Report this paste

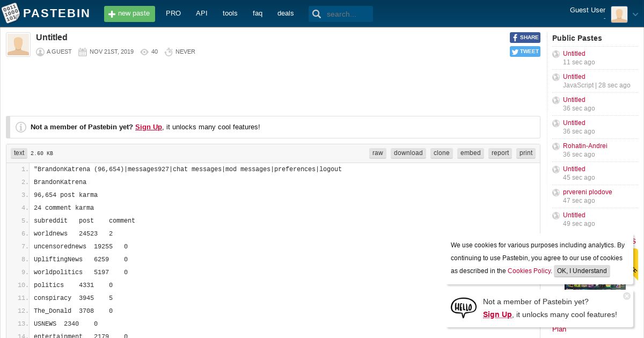500,153
